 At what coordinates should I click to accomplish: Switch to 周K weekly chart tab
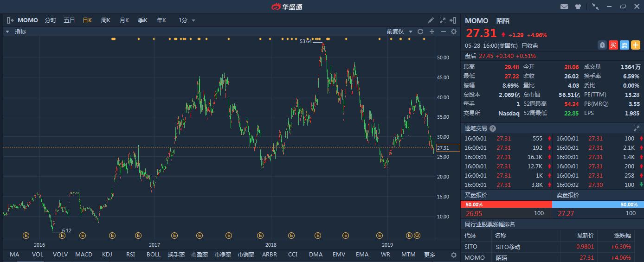(106, 20)
